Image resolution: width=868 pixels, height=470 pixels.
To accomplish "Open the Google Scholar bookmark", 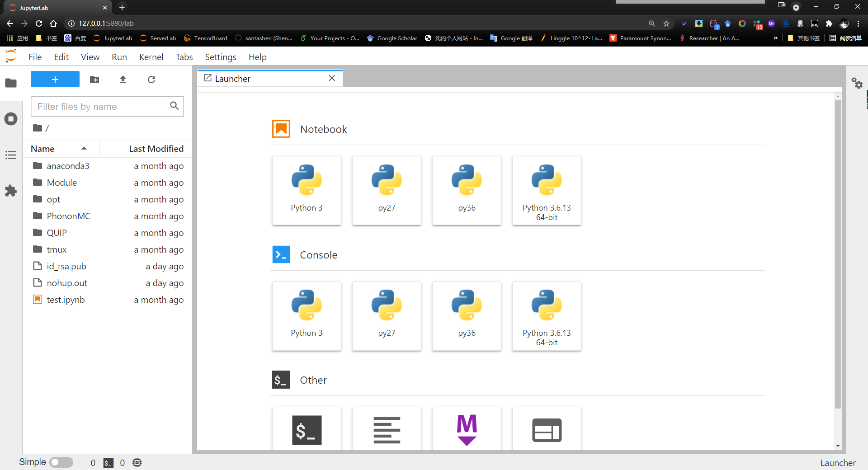I will [392, 38].
